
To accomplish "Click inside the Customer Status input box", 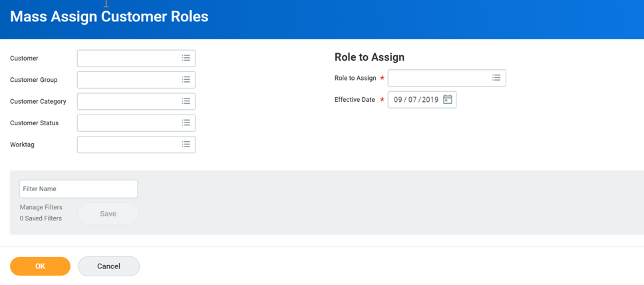I will [136, 123].
